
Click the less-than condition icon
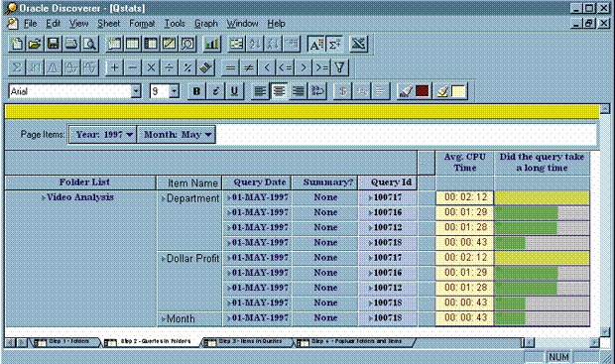(267, 67)
